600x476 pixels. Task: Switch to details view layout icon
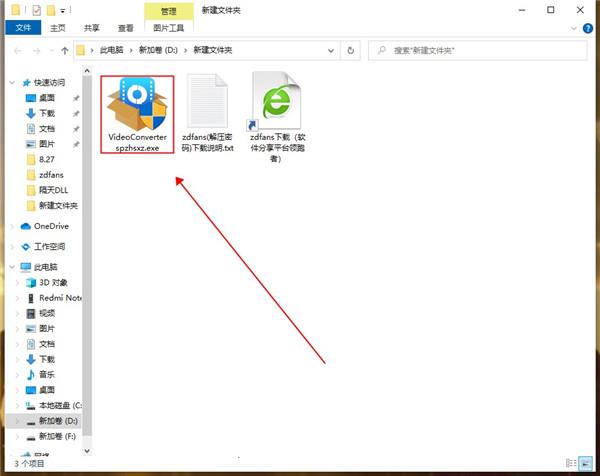click(x=571, y=463)
